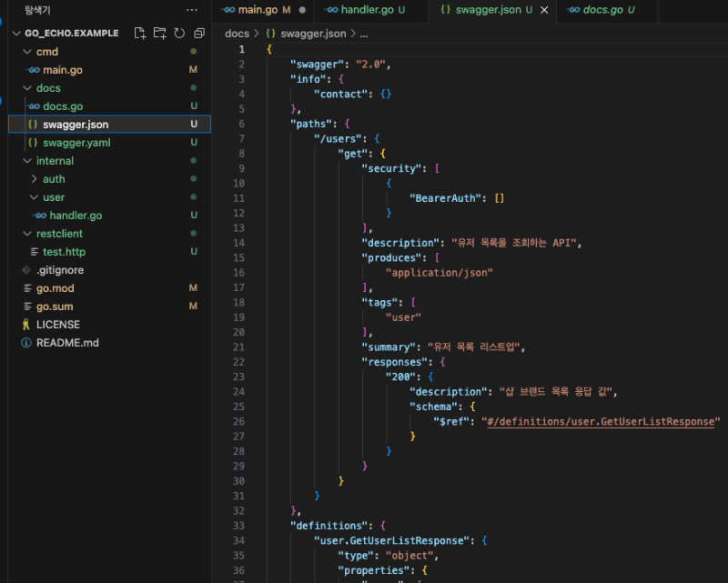Click the docs breadcrumb segment
Viewport: 728px width, 583px height.
tap(237, 34)
